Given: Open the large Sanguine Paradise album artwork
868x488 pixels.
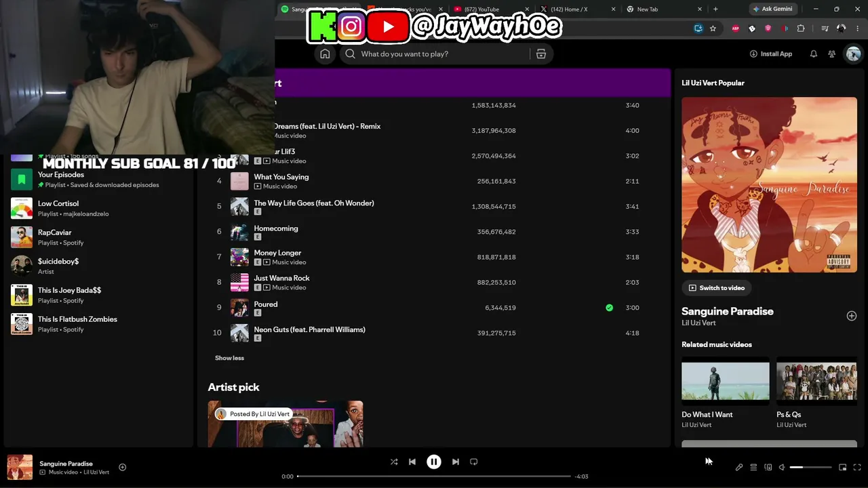Looking at the screenshot, I should click(x=769, y=185).
